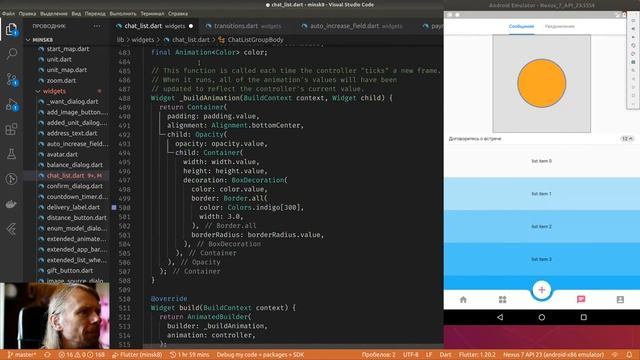Click the notifications bell in status bar
640x360 pixels.
tap(629, 355)
